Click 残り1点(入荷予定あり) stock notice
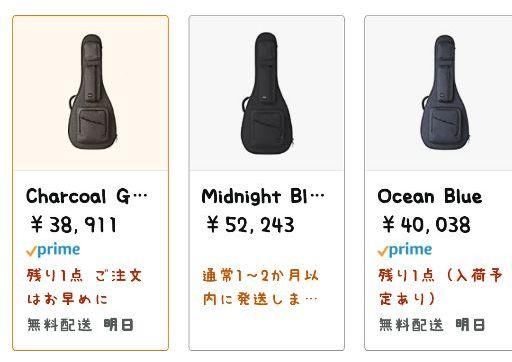 (440, 287)
